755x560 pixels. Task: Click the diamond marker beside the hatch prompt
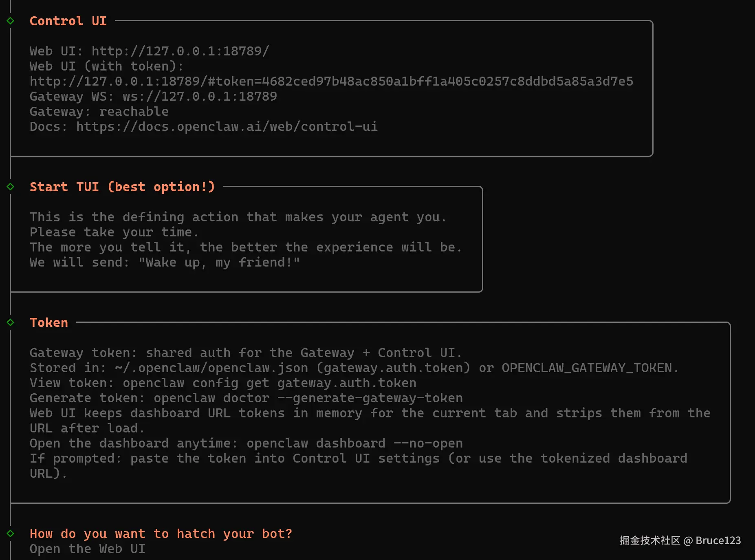pyautogui.click(x=11, y=534)
